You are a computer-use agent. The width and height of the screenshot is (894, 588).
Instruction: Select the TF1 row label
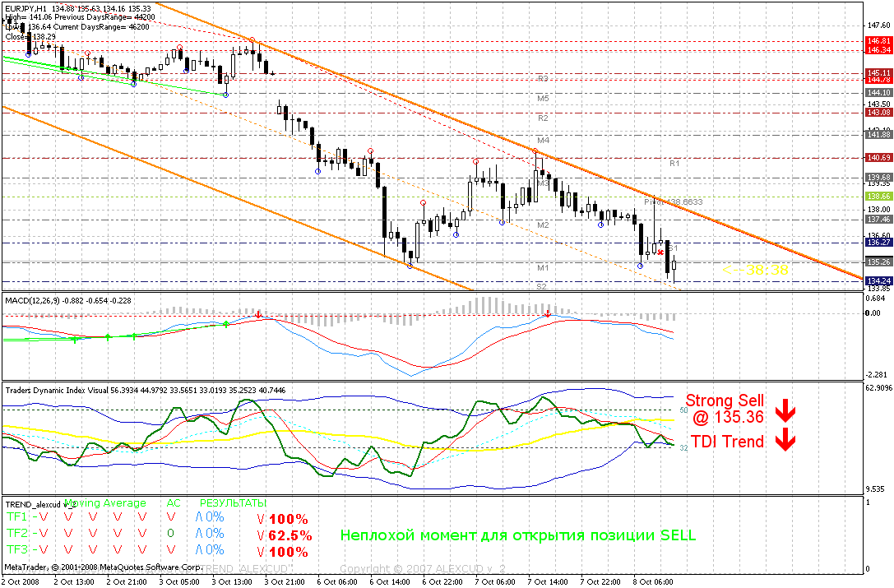pyautogui.click(x=17, y=516)
